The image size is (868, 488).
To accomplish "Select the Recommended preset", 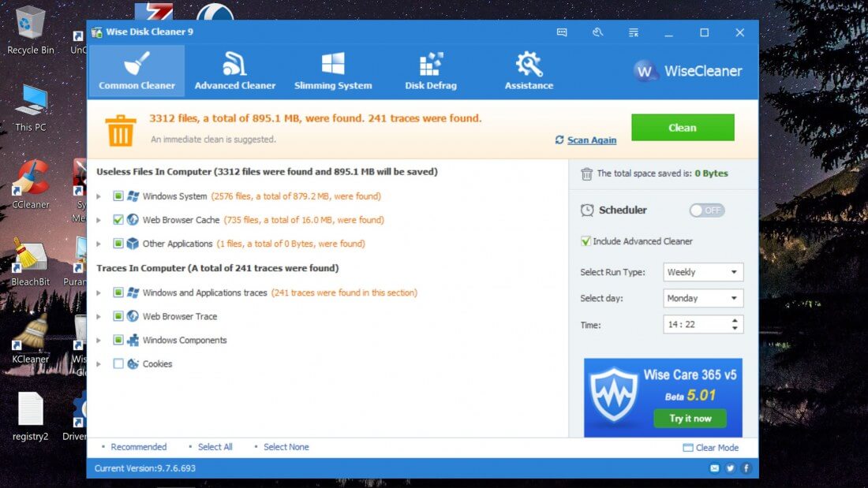I will click(x=138, y=446).
